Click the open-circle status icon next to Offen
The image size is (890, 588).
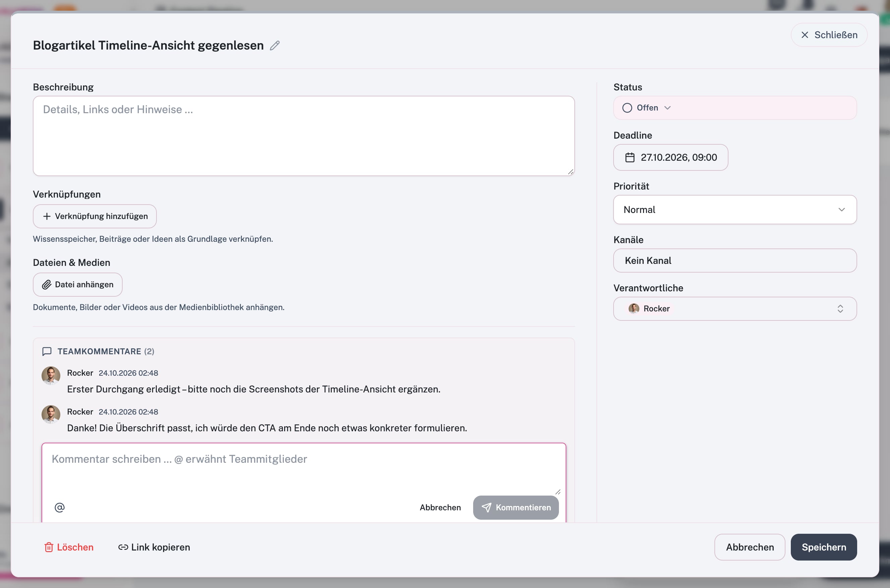627,108
